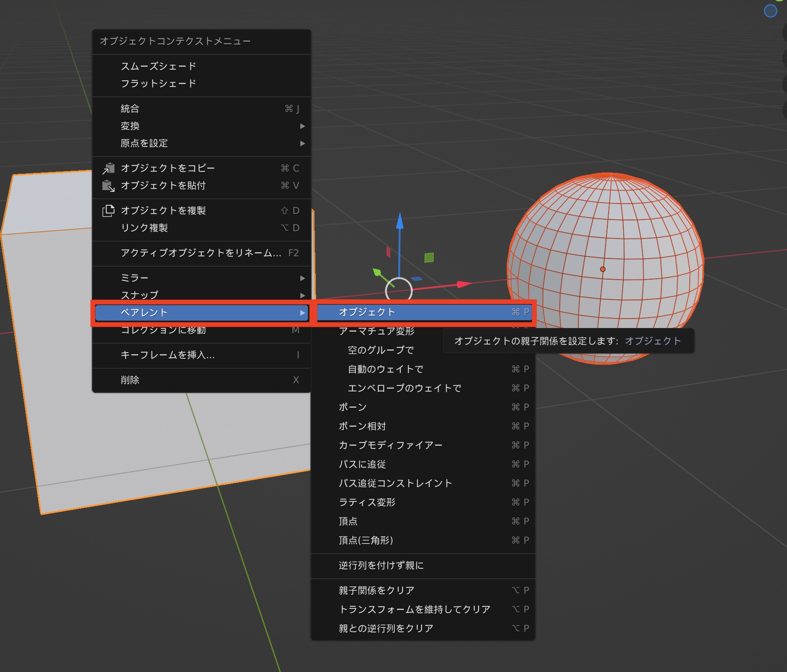Viewport: 787px width, 672px height.
Task: Click the blue Z-axis gizmo arrow
Action: pos(400,222)
